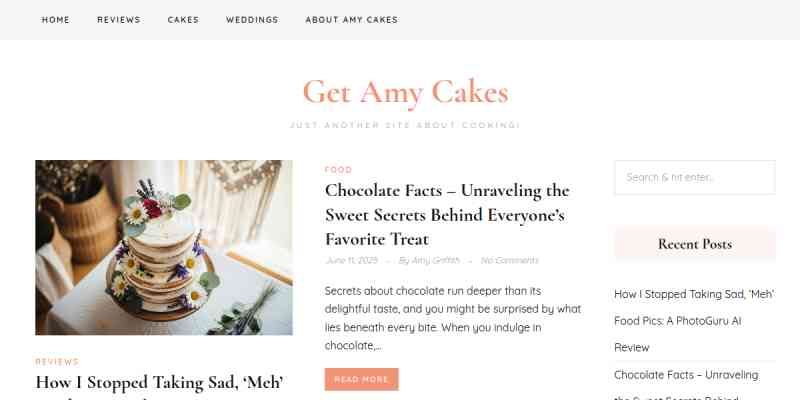Image resolution: width=800 pixels, height=400 pixels.
Task: Select the FOOD category label above Chocolate Facts
Action: [338, 170]
